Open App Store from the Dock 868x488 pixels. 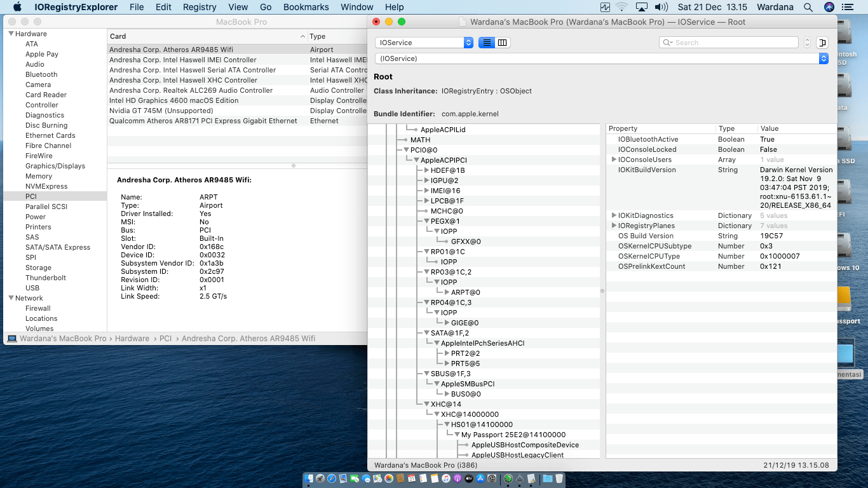(x=480, y=478)
